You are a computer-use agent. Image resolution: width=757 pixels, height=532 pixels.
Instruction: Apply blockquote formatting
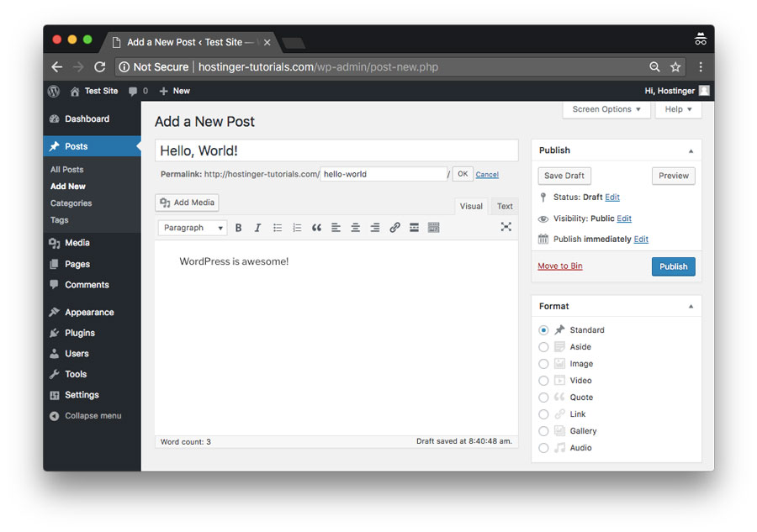click(316, 228)
